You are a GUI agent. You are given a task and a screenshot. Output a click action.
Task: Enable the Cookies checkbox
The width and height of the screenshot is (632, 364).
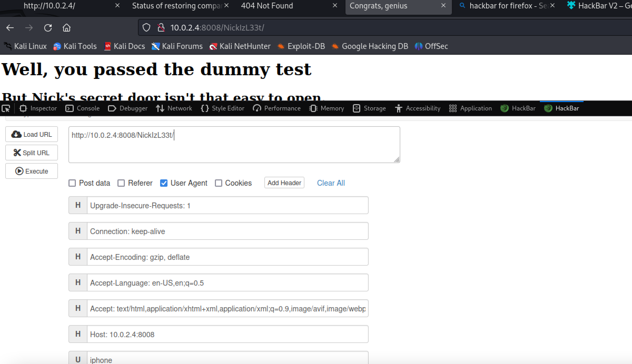click(x=219, y=183)
